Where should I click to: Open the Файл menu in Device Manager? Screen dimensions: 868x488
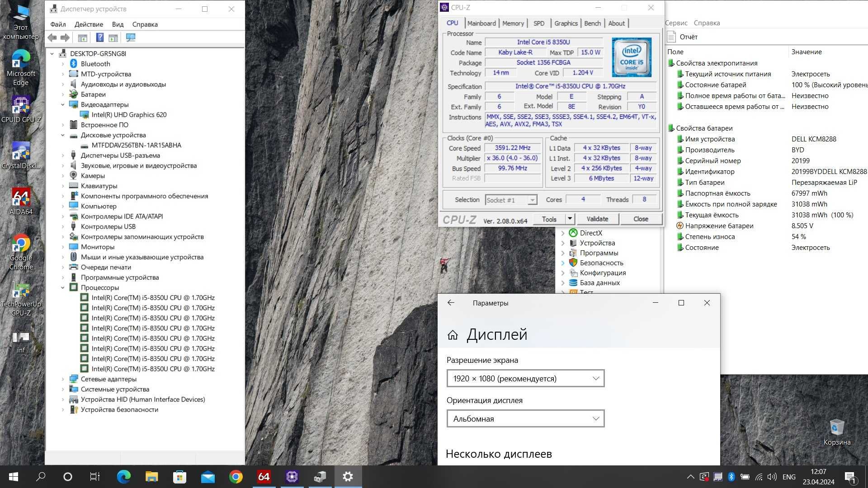point(58,24)
